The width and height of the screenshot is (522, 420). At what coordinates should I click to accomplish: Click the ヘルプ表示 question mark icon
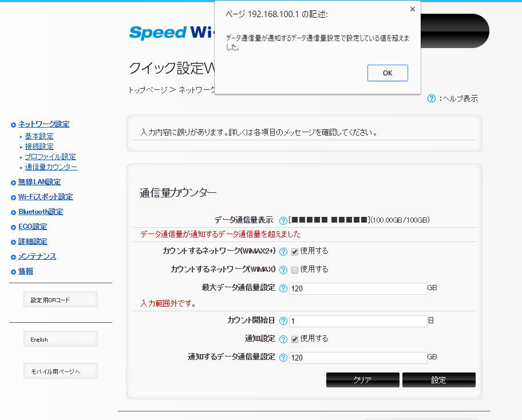(x=432, y=98)
